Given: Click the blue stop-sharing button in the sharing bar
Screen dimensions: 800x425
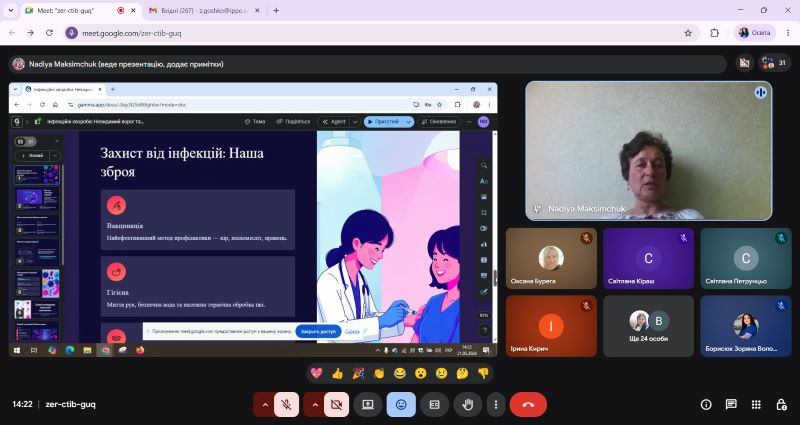Looking at the screenshot, I should click(x=318, y=331).
